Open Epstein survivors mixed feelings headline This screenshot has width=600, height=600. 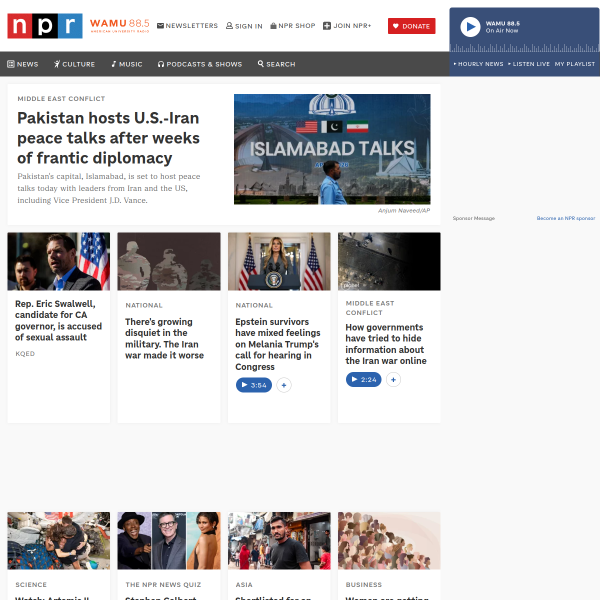coord(278,344)
